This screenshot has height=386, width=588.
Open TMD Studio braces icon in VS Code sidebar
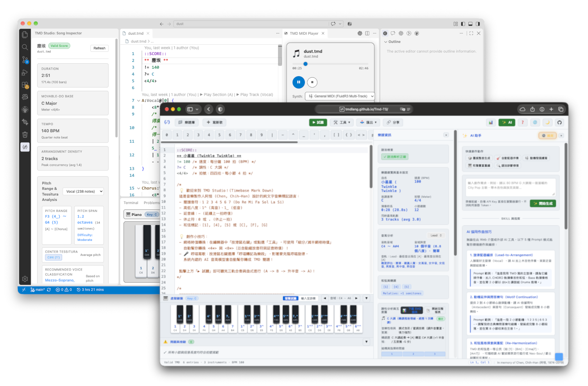click(25, 147)
